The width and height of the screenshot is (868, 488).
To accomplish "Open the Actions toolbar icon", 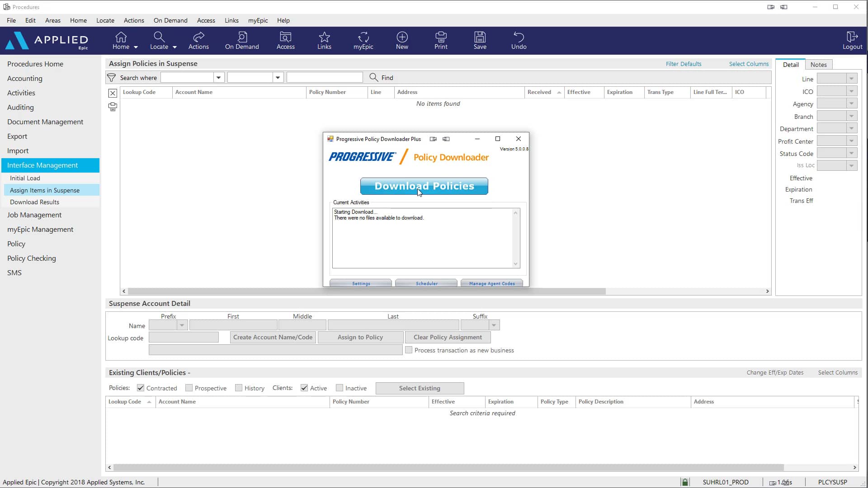I will [x=198, y=40].
